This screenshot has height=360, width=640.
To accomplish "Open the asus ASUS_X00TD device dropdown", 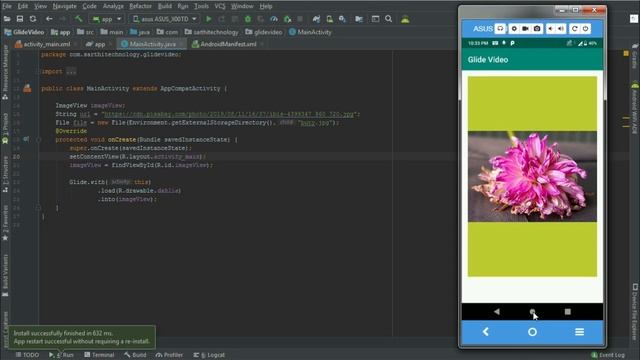I will click(x=164, y=19).
